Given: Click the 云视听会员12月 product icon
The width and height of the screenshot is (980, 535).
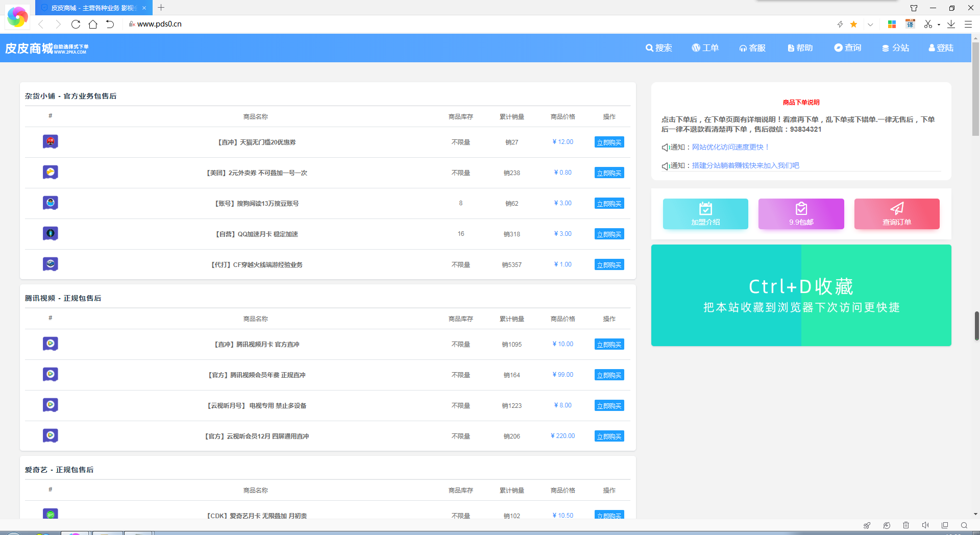Looking at the screenshot, I should coord(51,435).
